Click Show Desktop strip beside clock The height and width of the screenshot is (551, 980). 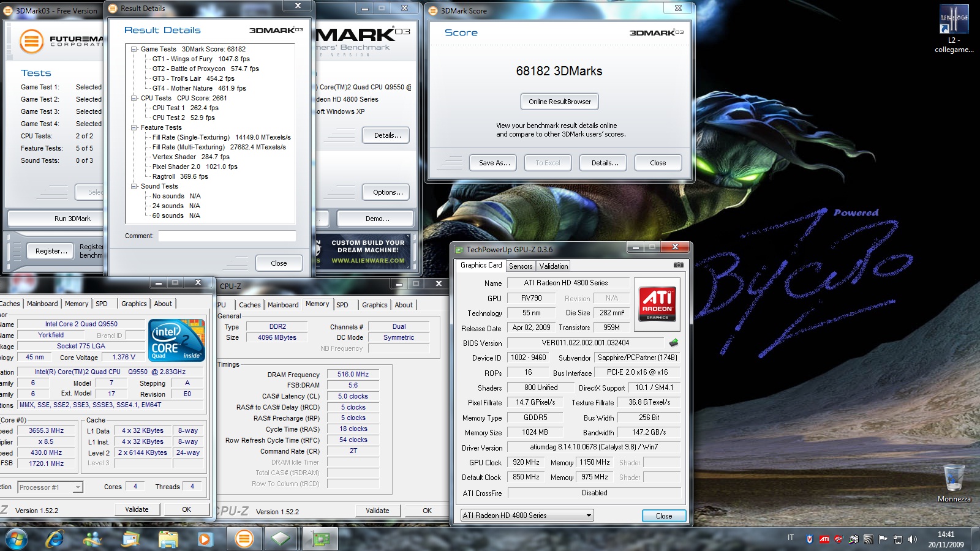[x=976, y=539]
